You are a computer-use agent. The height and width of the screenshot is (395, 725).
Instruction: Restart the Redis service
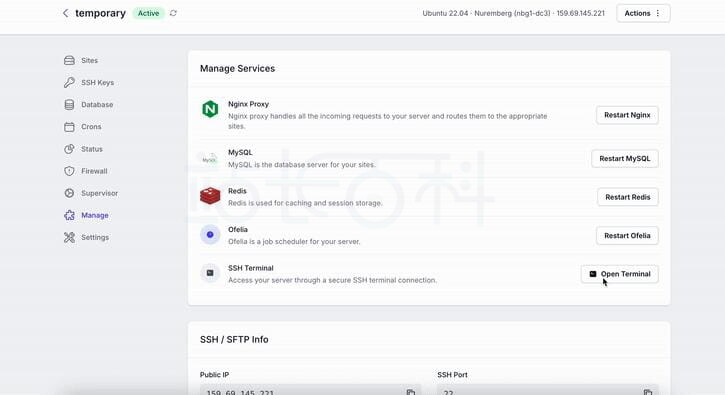pyautogui.click(x=627, y=197)
